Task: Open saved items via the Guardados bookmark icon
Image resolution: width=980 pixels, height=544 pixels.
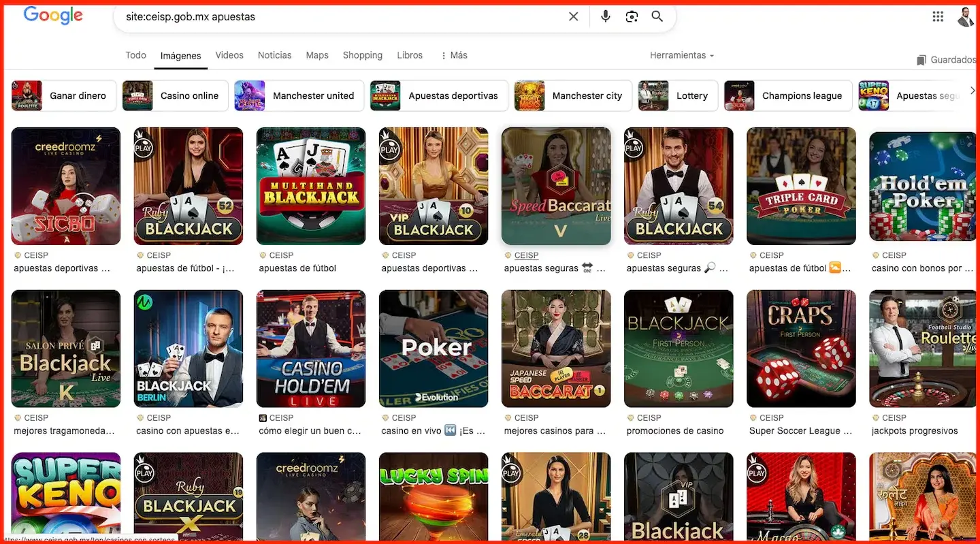Action: [x=920, y=59]
